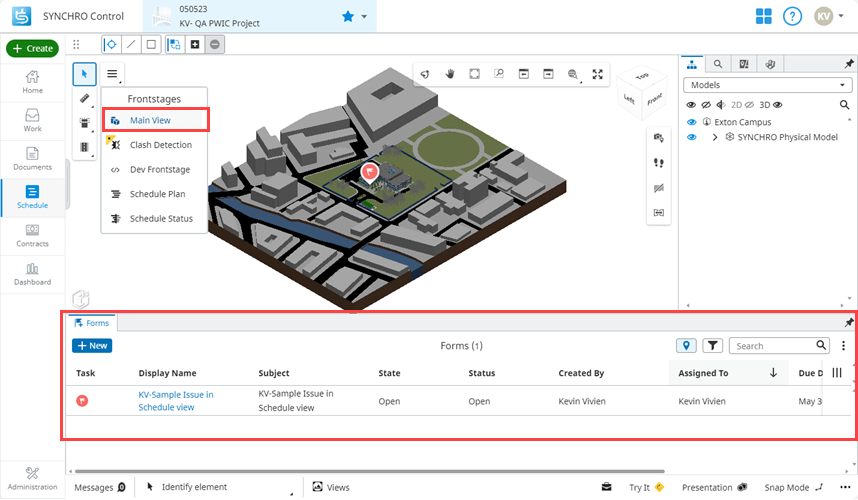
Task: Switch to Clash Detection frontstage
Action: [x=155, y=144]
